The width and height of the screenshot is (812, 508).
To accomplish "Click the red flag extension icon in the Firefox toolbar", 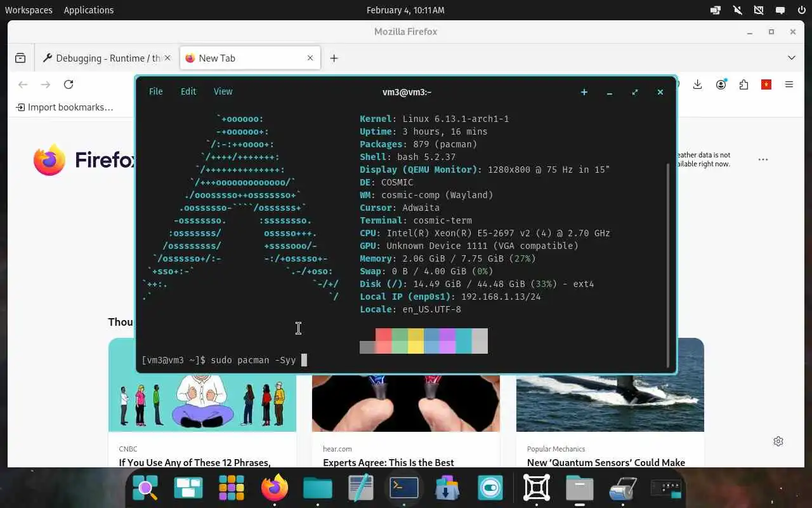I will [x=766, y=84].
